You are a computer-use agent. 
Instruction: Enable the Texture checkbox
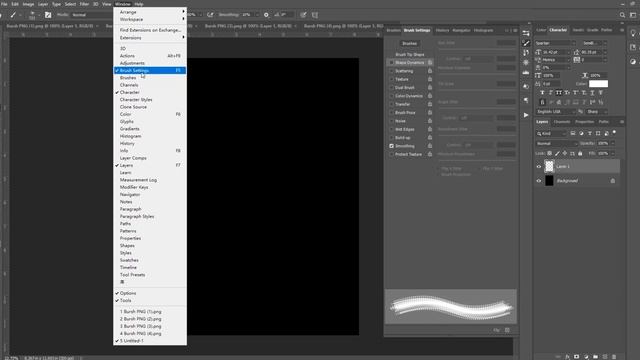pyautogui.click(x=391, y=79)
